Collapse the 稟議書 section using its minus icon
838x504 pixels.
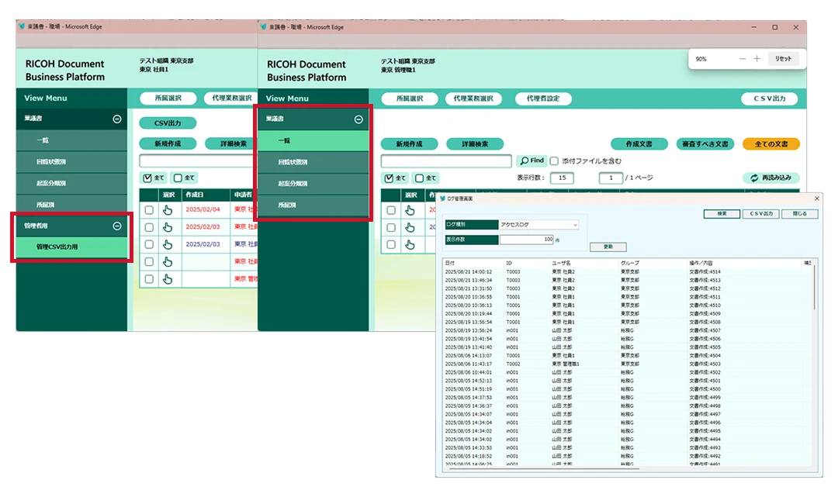116,118
